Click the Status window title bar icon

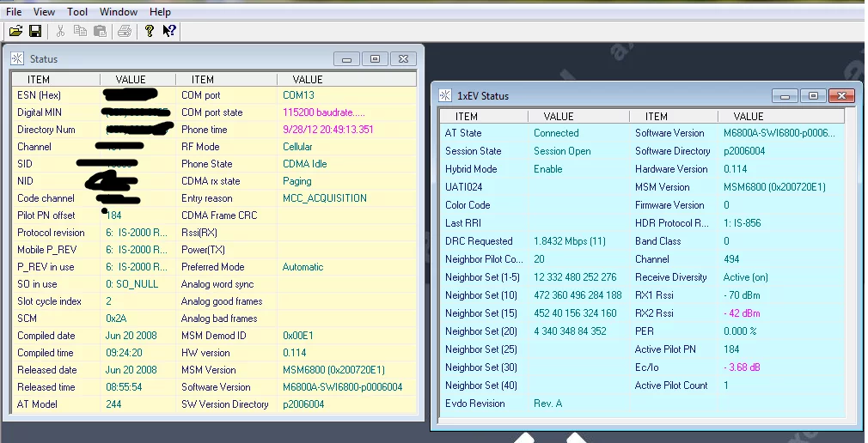[17, 59]
